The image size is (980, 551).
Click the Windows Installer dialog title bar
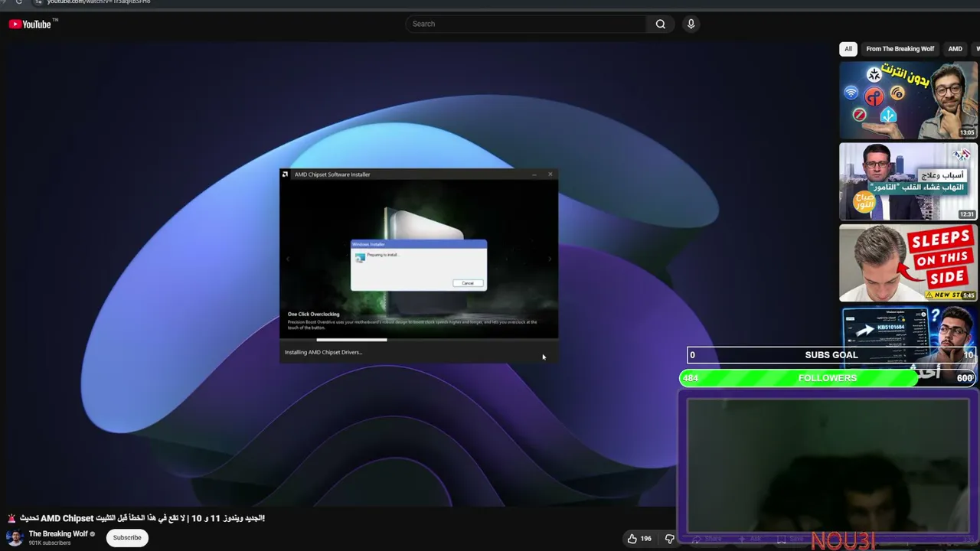[x=419, y=244]
